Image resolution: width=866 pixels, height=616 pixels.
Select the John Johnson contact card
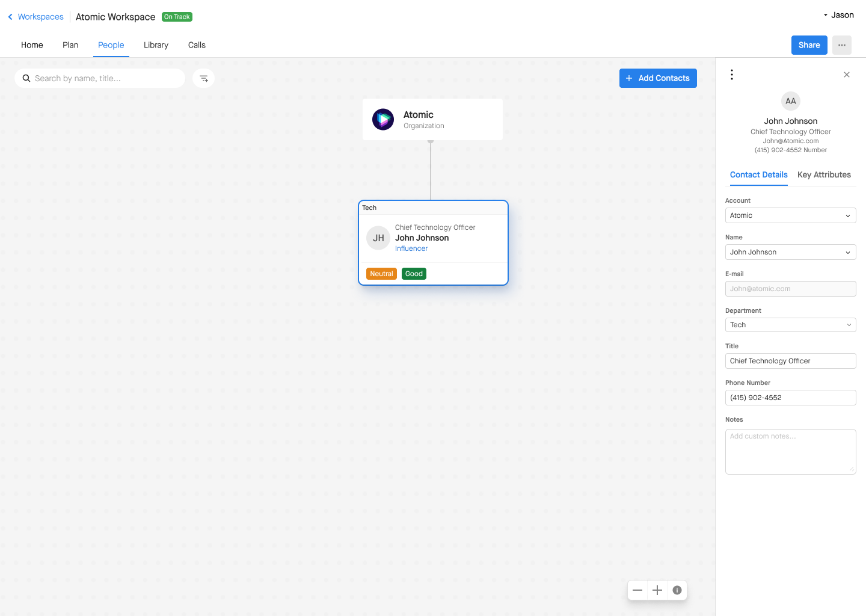tap(433, 242)
